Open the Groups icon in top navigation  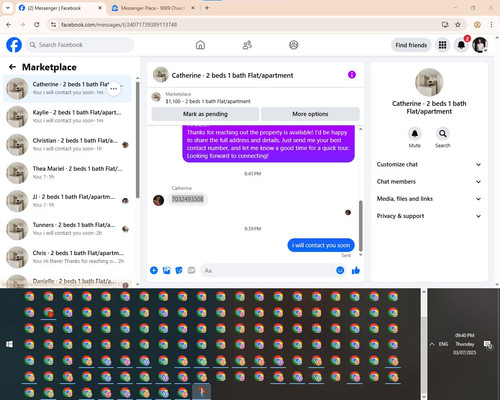[294, 45]
